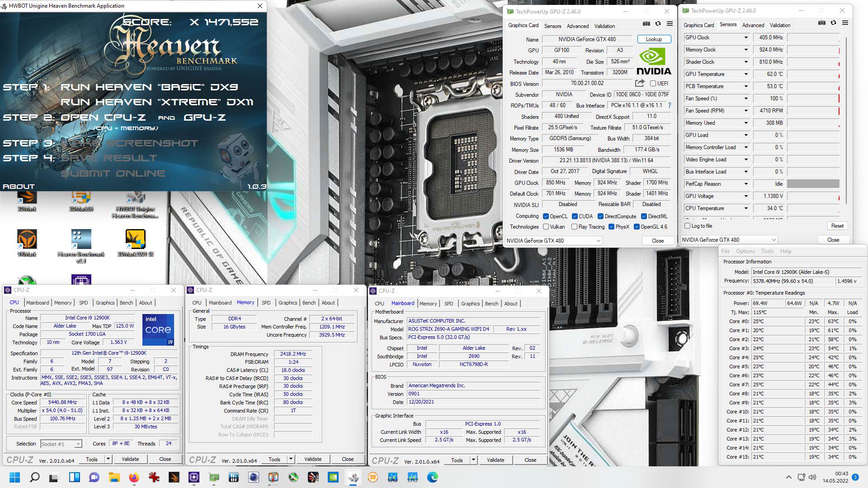Click camera icon in GPU-Z Sensors window
Image resolution: width=868 pixels, height=488 pixels.
click(822, 23)
